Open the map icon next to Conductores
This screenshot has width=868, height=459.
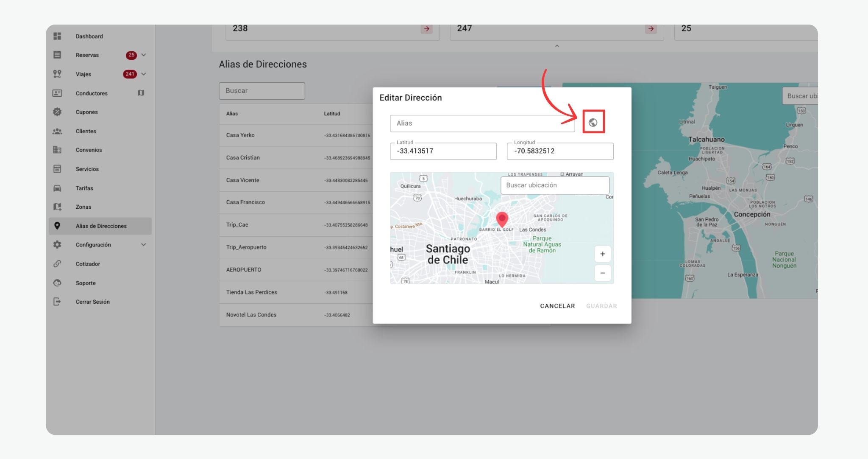[x=141, y=93]
